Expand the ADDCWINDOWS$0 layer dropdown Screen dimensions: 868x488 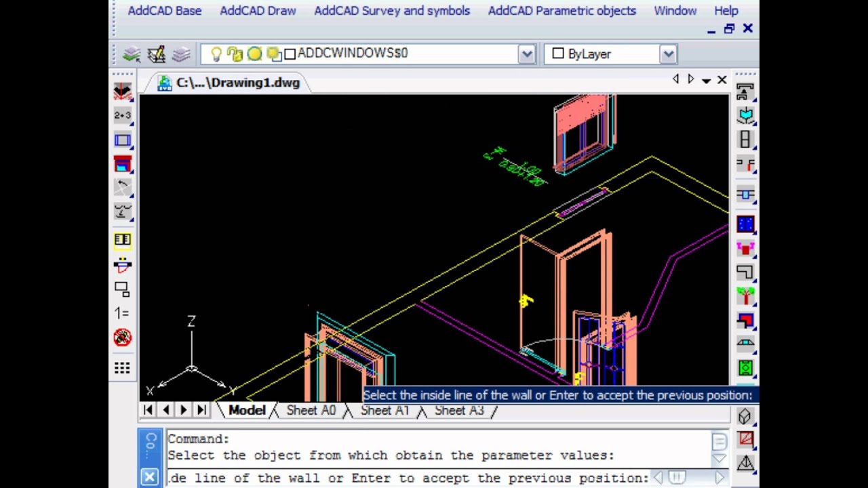pos(527,54)
